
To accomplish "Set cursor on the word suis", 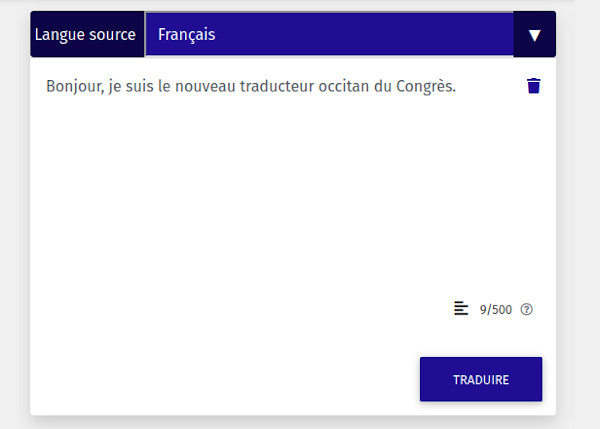I will [x=143, y=86].
